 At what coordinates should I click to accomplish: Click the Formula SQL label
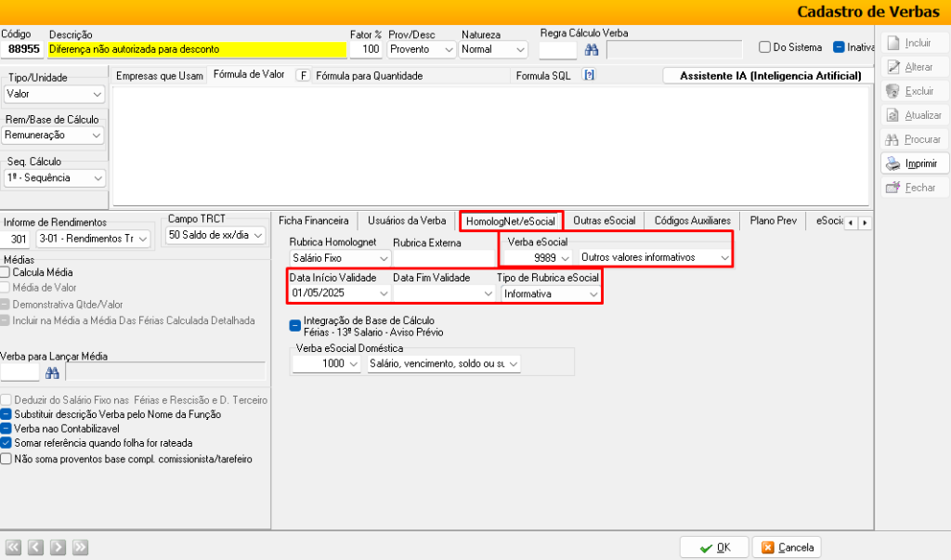point(543,76)
